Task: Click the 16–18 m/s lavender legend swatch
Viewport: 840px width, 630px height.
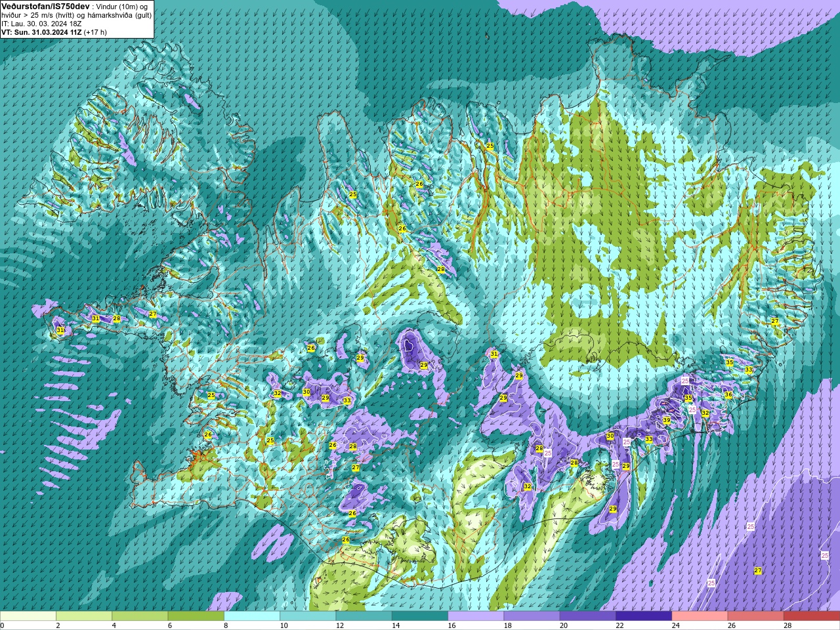Action: 476,616
